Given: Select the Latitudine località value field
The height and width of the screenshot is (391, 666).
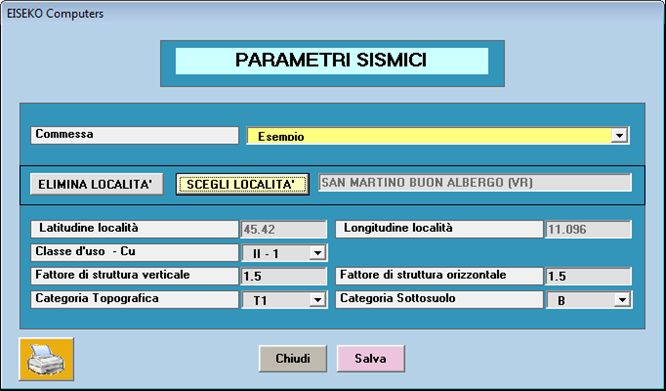Looking at the screenshot, I should [x=284, y=230].
